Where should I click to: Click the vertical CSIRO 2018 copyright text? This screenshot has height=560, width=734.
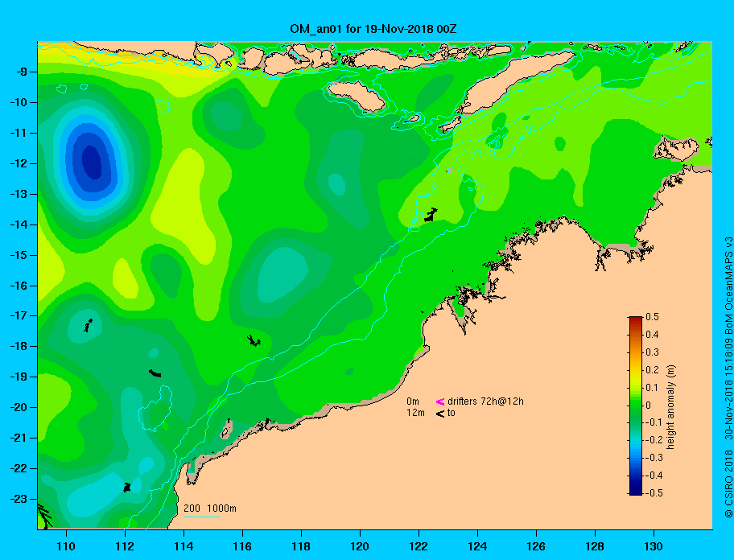pyautogui.click(x=728, y=377)
